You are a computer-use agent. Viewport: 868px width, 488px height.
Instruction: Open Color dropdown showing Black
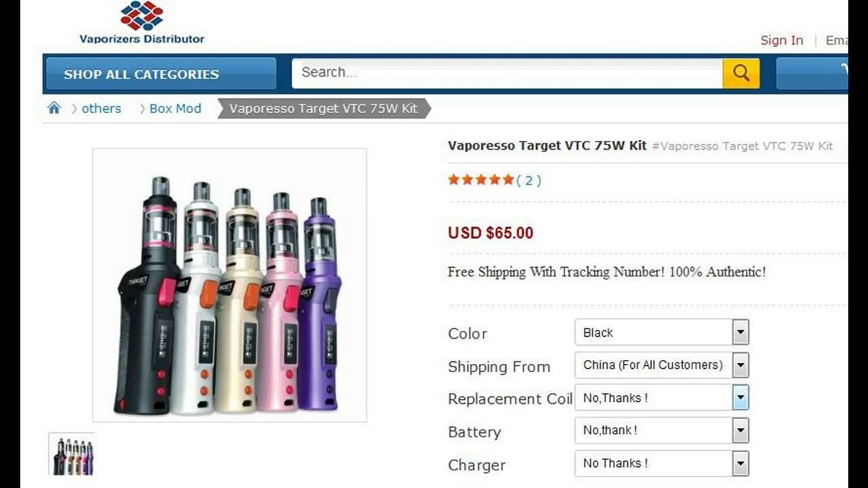coord(661,332)
